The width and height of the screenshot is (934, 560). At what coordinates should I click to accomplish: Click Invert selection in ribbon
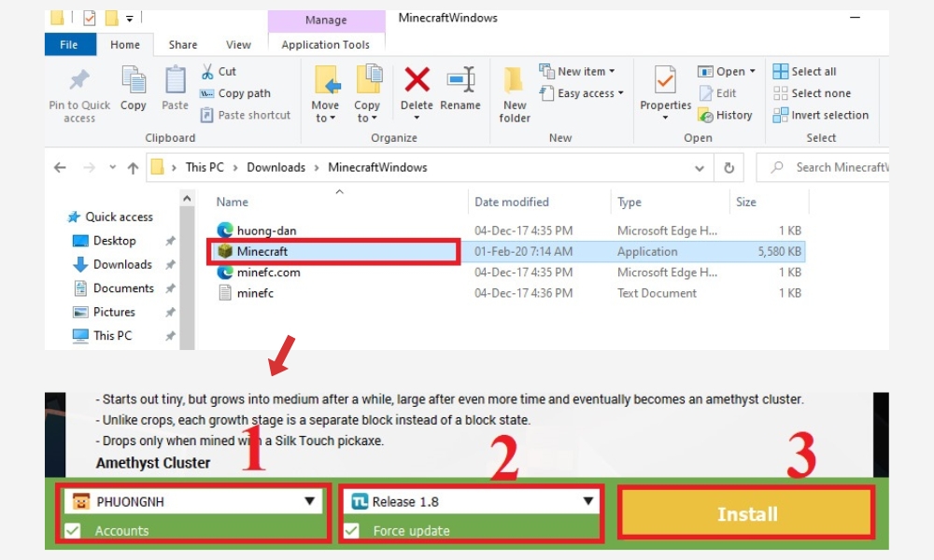(x=820, y=116)
